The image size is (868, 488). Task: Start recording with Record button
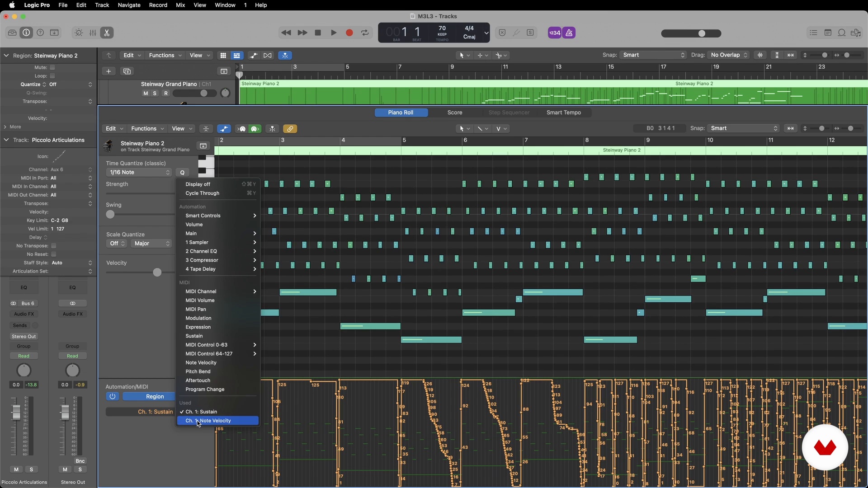pyautogui.click(x=349, y=33)
